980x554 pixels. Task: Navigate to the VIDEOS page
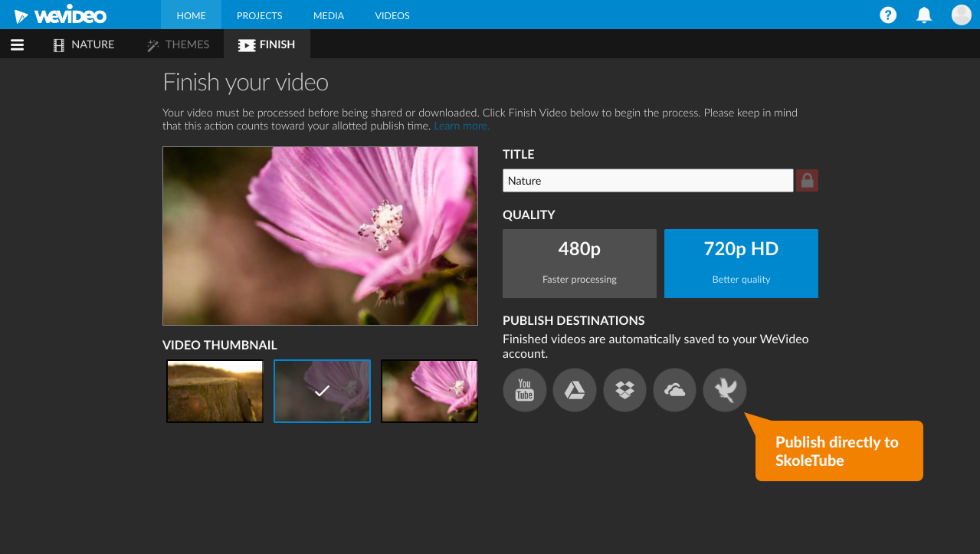pos(392,15)
